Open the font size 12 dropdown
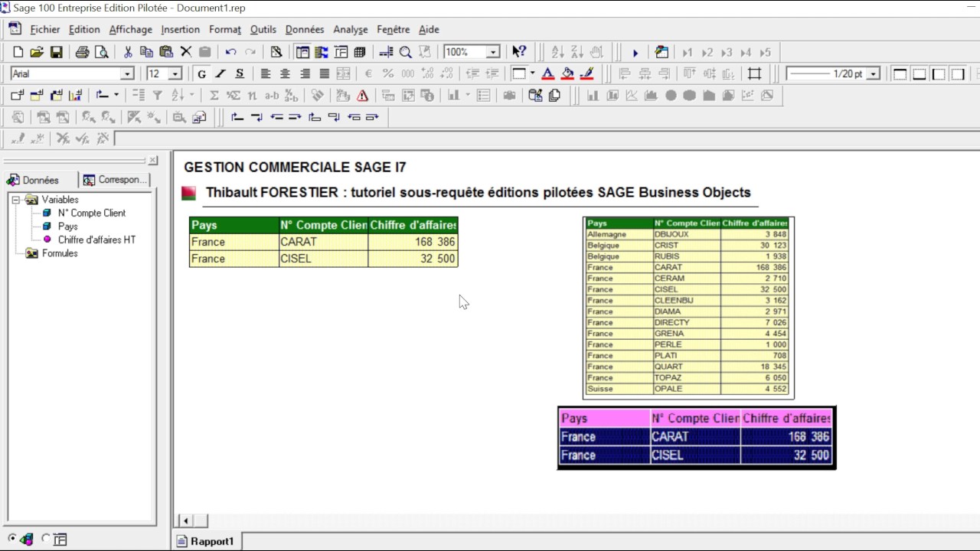Image resolution: width=980 pixels, height=551 pixels. pyautogui.click(x=175, y=73)
